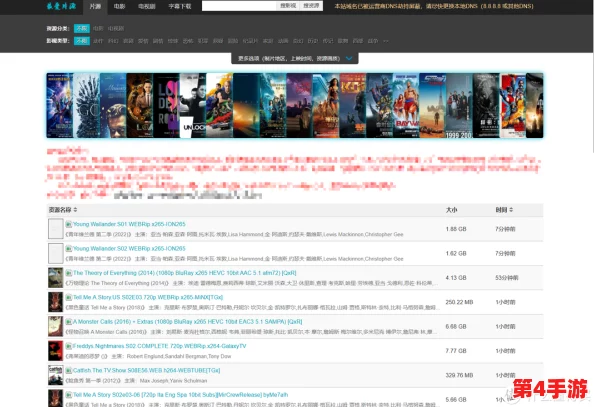Open the Tell Me A Story US S02E03 link

148,297
